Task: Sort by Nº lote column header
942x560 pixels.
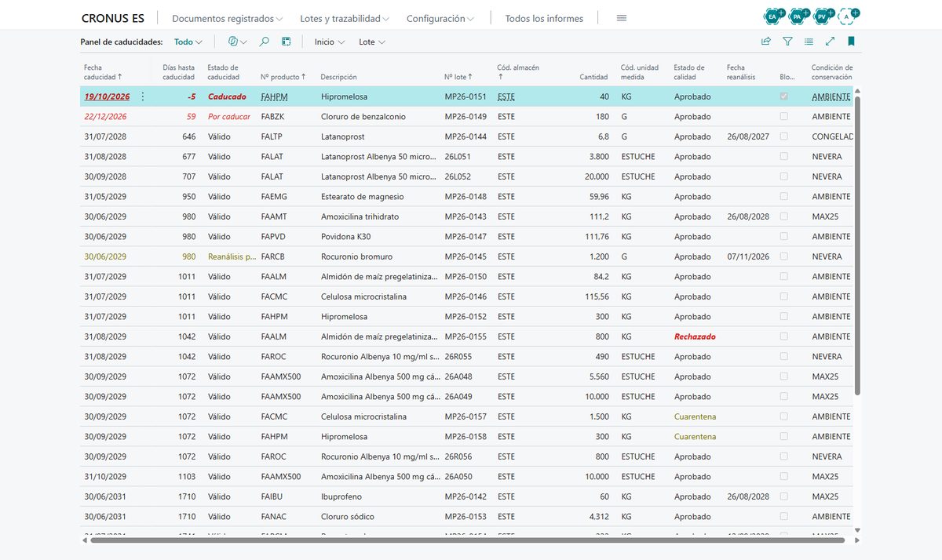Action: (459, 77)
